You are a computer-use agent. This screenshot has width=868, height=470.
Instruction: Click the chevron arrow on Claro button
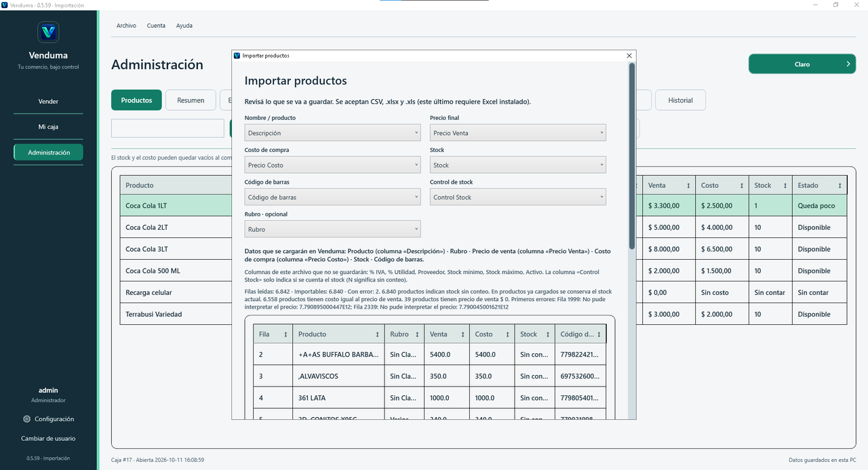click(848, 64)
